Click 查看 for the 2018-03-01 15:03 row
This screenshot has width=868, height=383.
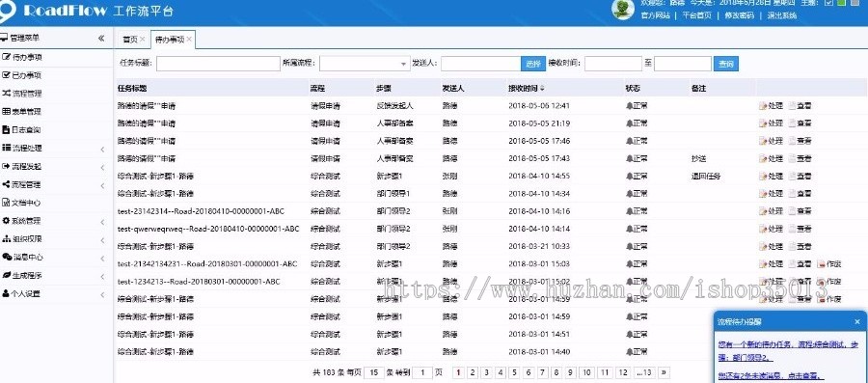coord(800,264)
